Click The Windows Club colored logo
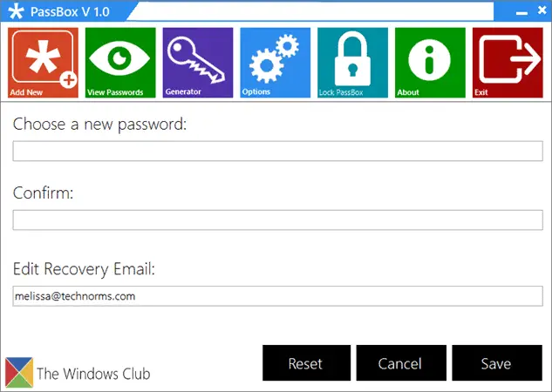The width and height of the screenshot is (552, 392). pos(19,373)
